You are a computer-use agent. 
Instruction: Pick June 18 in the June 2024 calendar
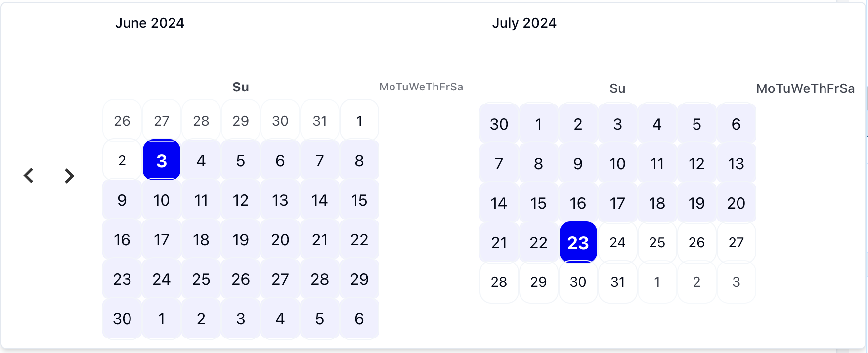tap(201, 240)
